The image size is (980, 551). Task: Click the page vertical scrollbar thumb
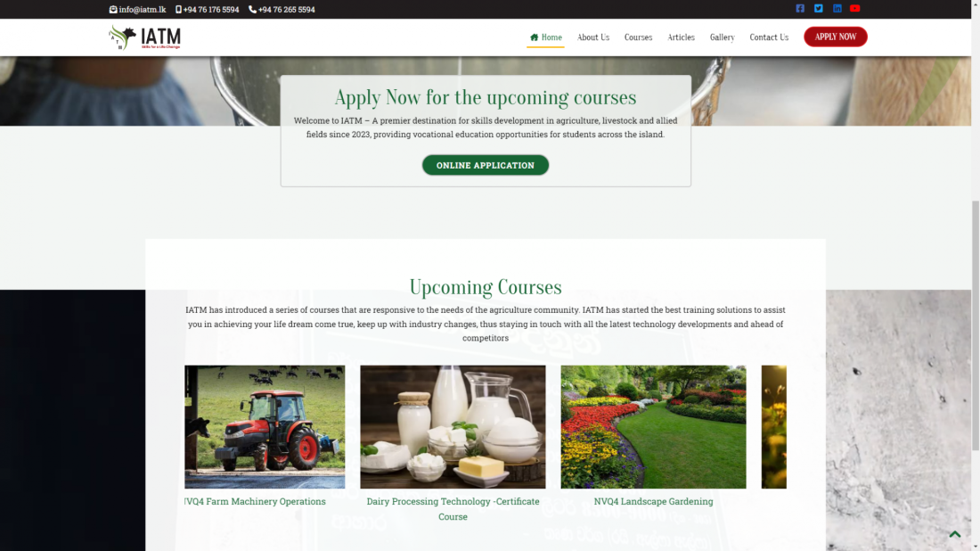point(975,325)
